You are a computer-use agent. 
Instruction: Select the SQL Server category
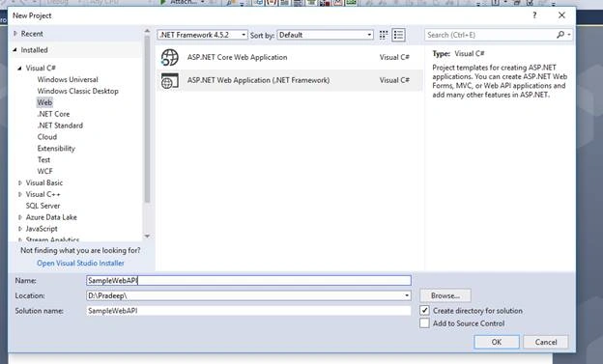pos(43,206)
